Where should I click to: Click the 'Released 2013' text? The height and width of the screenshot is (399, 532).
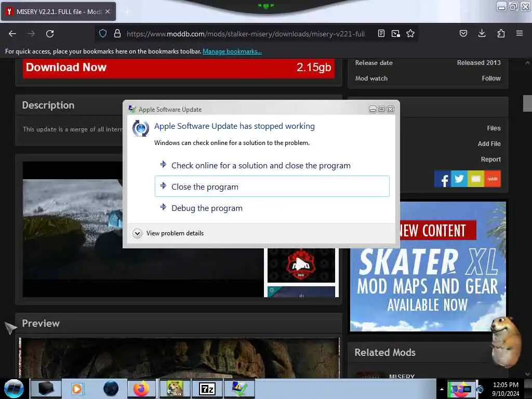click(x=478, y=63)
